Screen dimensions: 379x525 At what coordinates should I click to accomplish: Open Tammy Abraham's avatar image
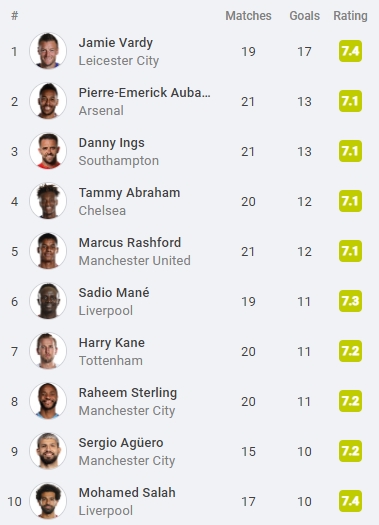pyautogui.click(x=48, y=201)
